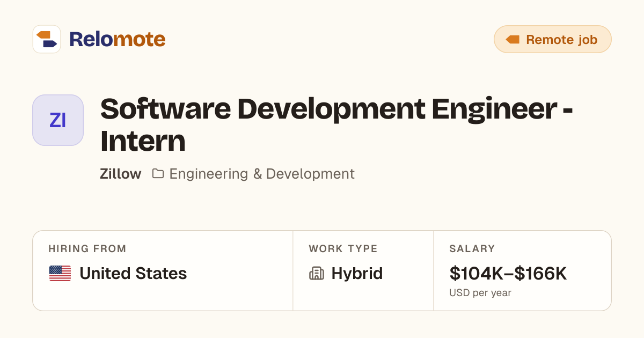Click the building icon next to Hybrid

[x=317, y=274]
